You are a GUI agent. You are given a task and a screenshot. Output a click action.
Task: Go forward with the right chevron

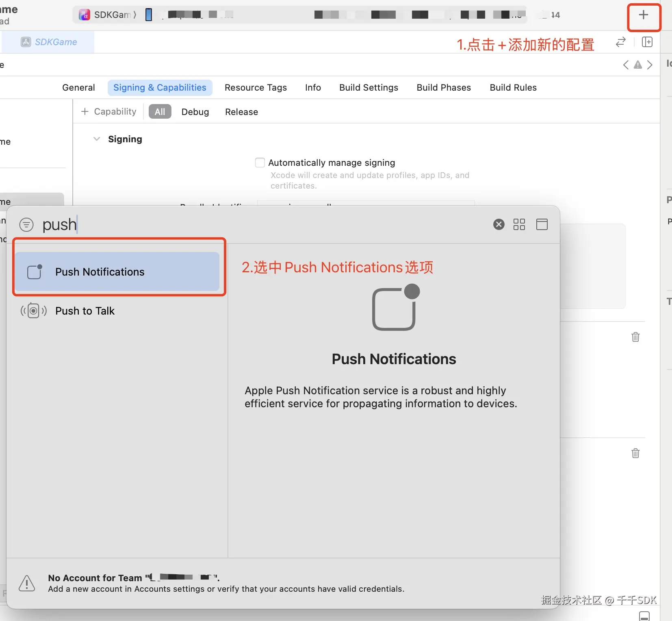click(650, 65)
